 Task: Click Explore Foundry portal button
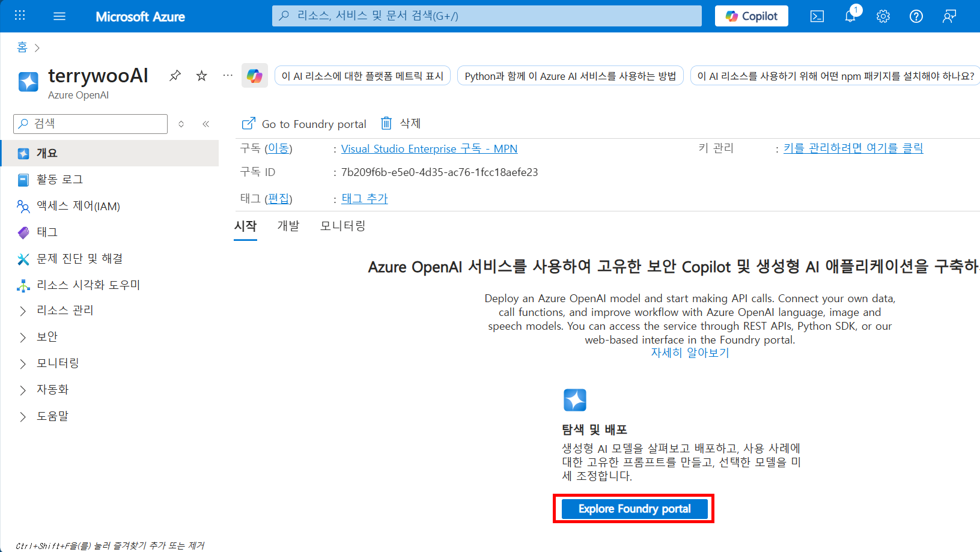click(x=635, y=509)
